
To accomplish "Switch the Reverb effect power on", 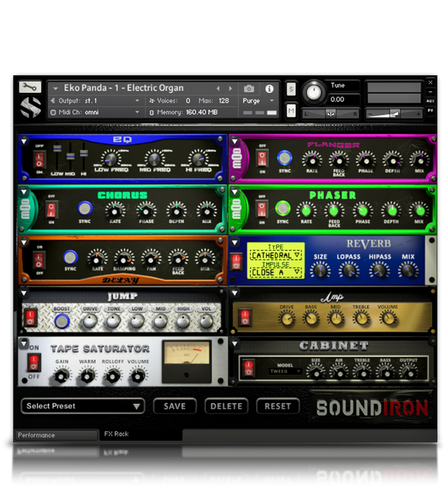I will tap(236, 261).
